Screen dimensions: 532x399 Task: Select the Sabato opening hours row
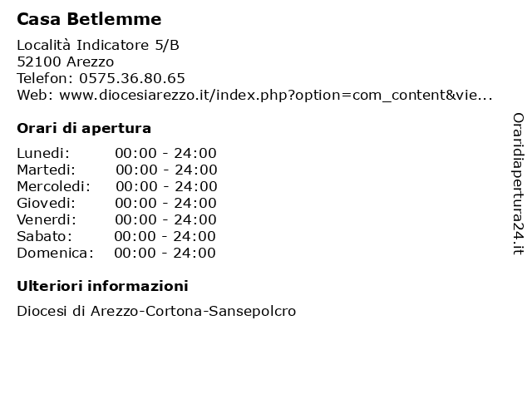click(x=116, y=236)
